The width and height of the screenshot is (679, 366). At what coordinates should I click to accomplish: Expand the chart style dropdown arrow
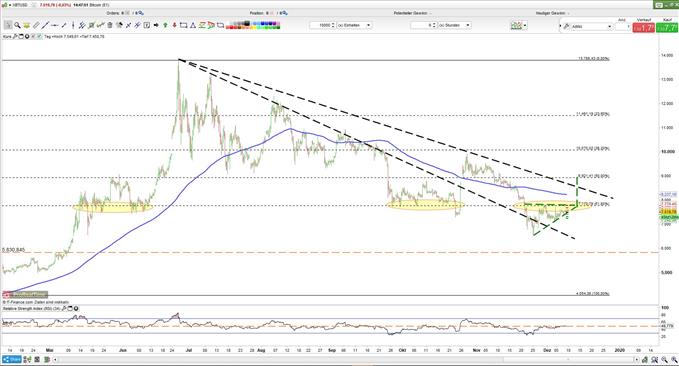coord(525,26)
